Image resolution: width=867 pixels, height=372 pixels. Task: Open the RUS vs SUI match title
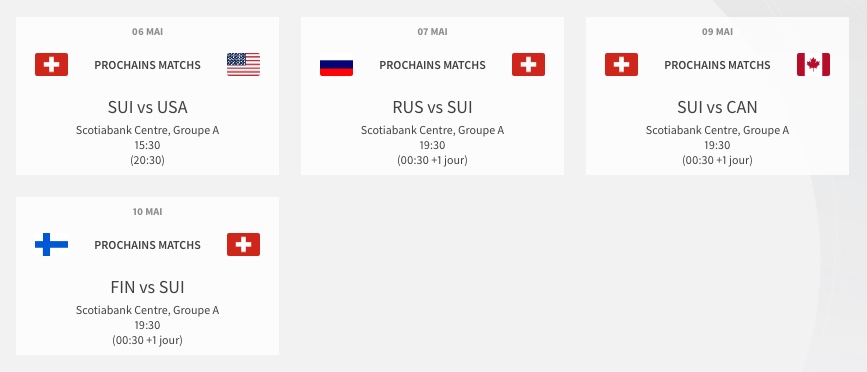[x=432, y=107]
